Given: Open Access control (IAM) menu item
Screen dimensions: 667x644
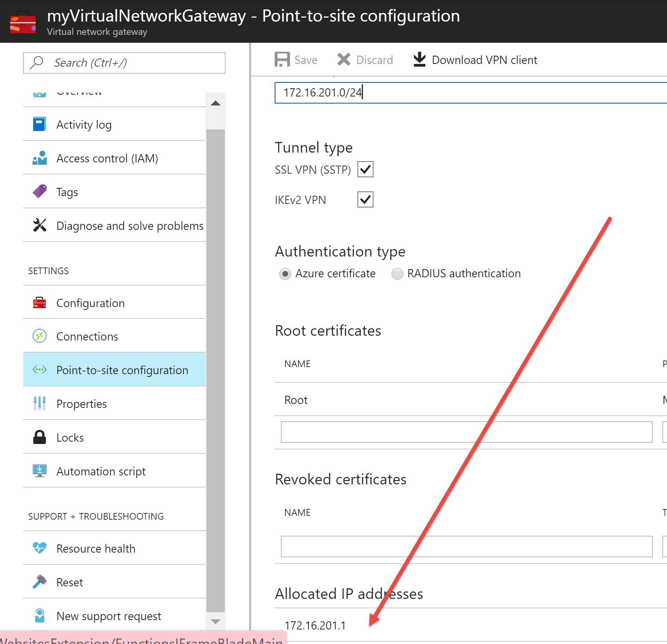Looking at the screenshot, I should coord(114,158).
